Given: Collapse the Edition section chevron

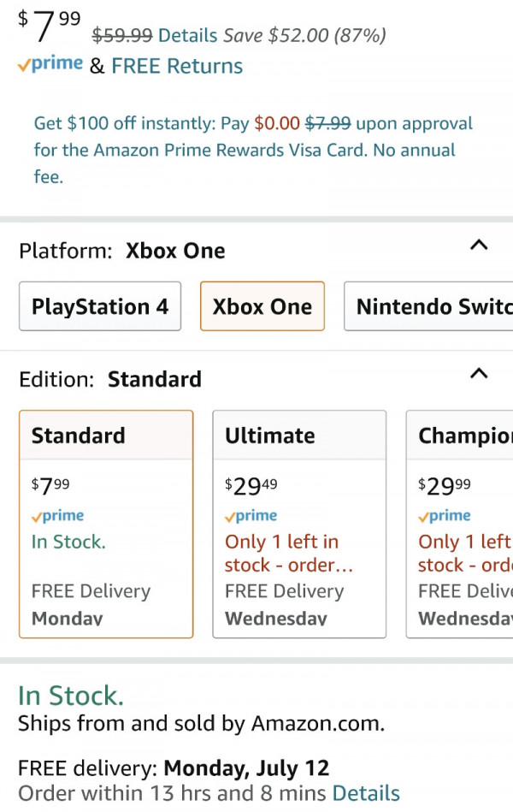Looking at the screenshot, I should (479, 373).
